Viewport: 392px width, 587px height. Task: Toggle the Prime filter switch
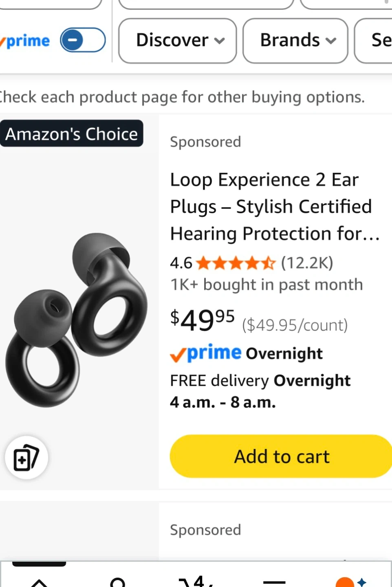tap(83, 40)
